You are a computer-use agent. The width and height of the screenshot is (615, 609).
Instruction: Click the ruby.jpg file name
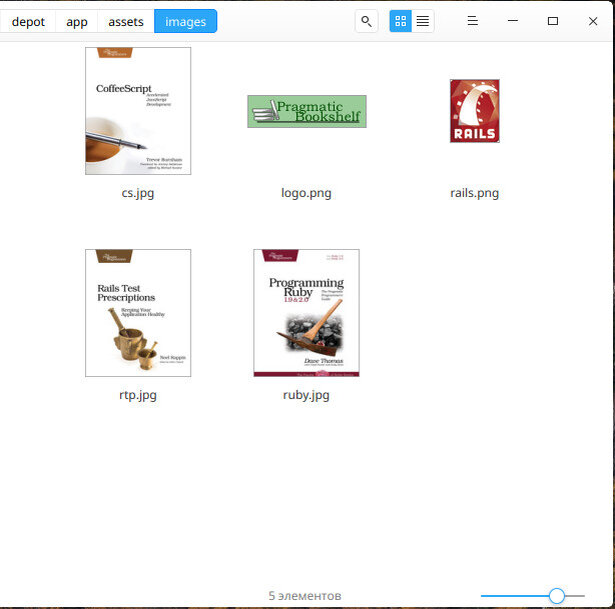coord(306,395)
